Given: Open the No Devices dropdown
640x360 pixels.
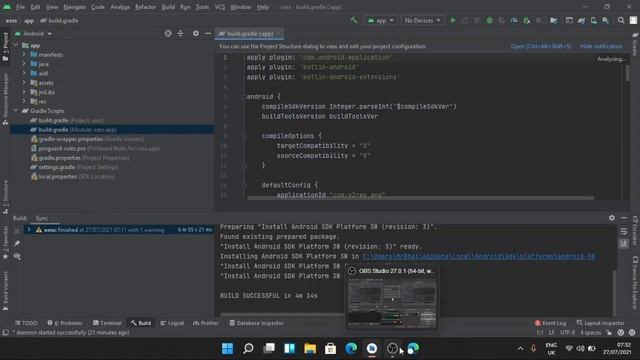Looking at the screenshot, I should [x=422, y=20].
